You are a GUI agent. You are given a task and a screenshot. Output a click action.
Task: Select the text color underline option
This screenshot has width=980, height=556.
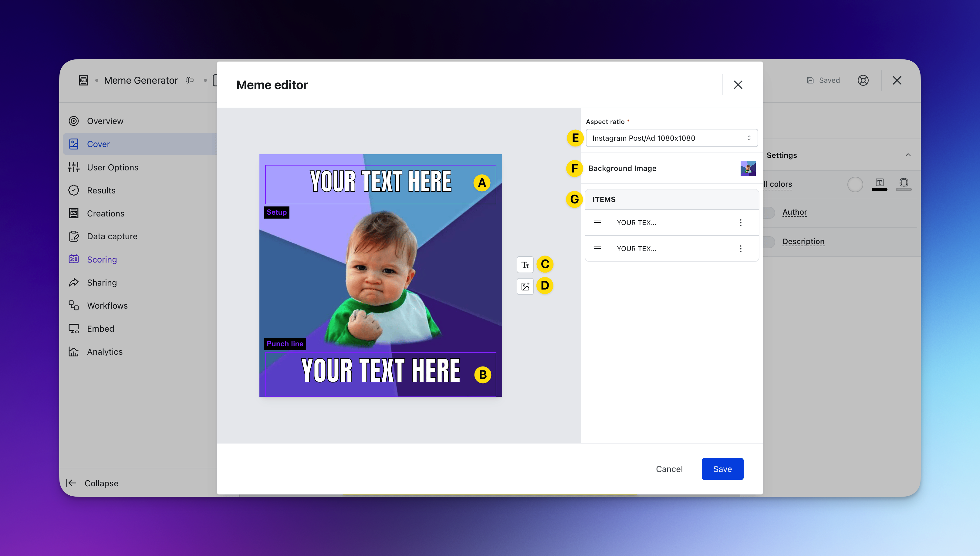879,184
